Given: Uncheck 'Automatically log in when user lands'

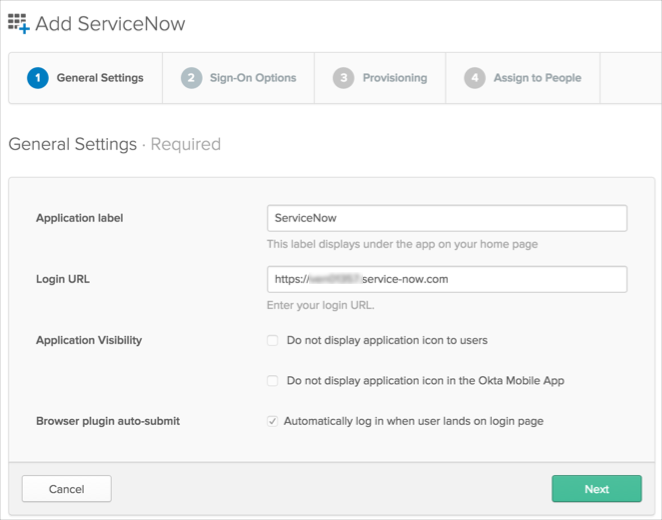Looking at the screenshot, I should (x=272, y=422).
